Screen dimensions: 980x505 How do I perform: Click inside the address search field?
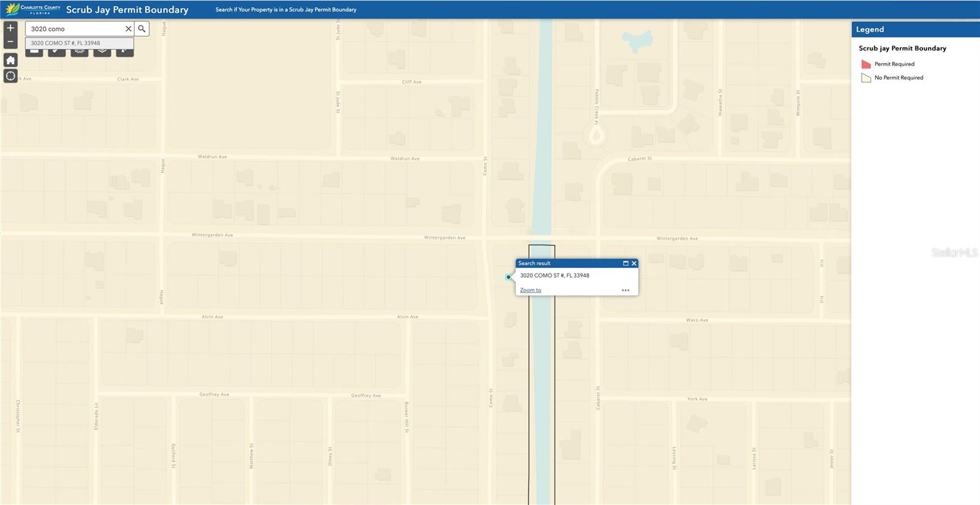point(73,29)
